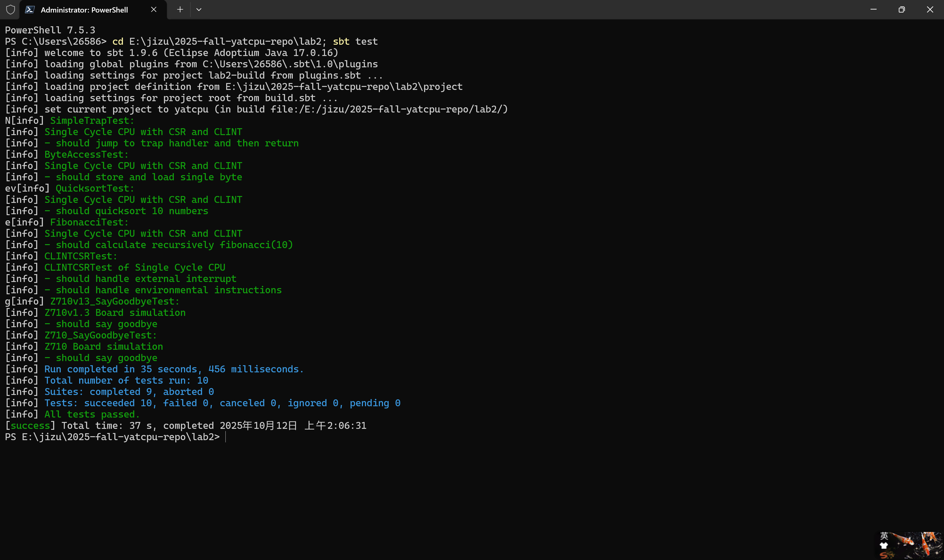This screenshot has height=560, width=944.
Task: Click the 'Tests: succeeded 10' summary line
Action: pos(222,403)
